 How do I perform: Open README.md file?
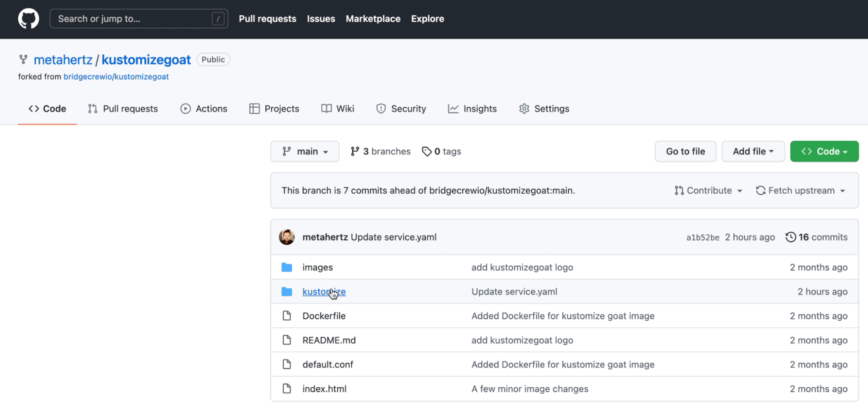point(329,340)
